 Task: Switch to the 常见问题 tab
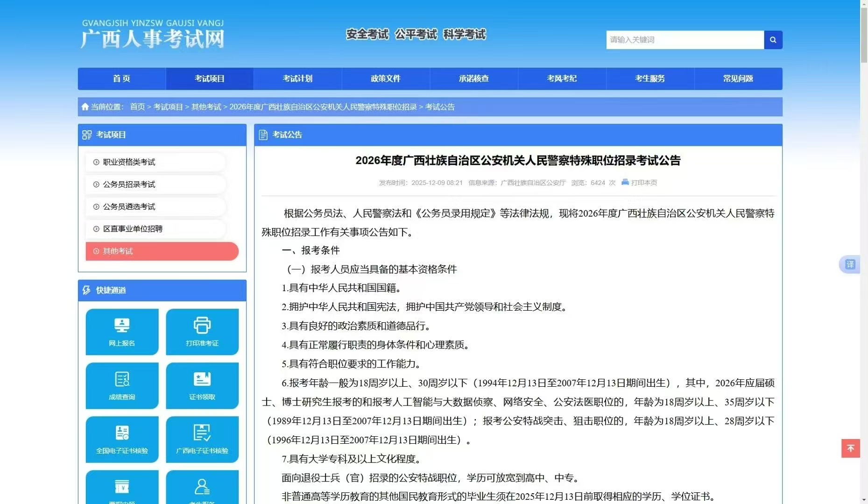tap(738, 78)
